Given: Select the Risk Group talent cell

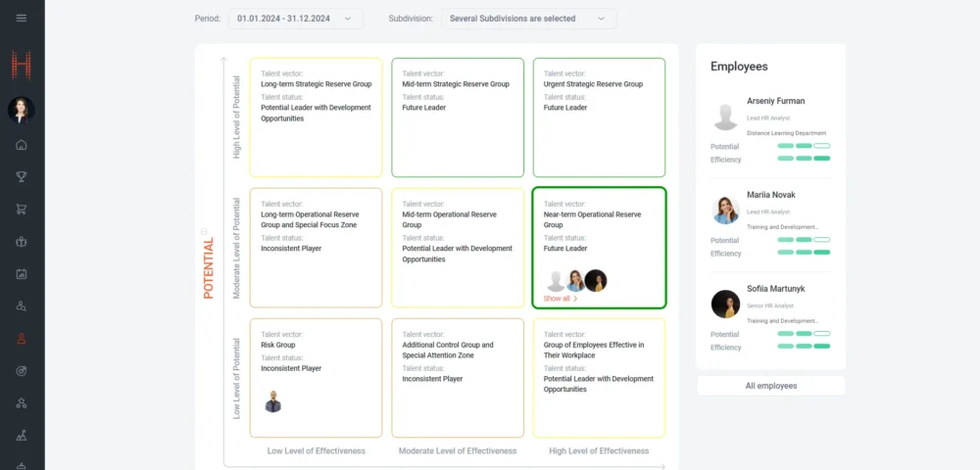Looking at the screenshot, I should 316,377.
